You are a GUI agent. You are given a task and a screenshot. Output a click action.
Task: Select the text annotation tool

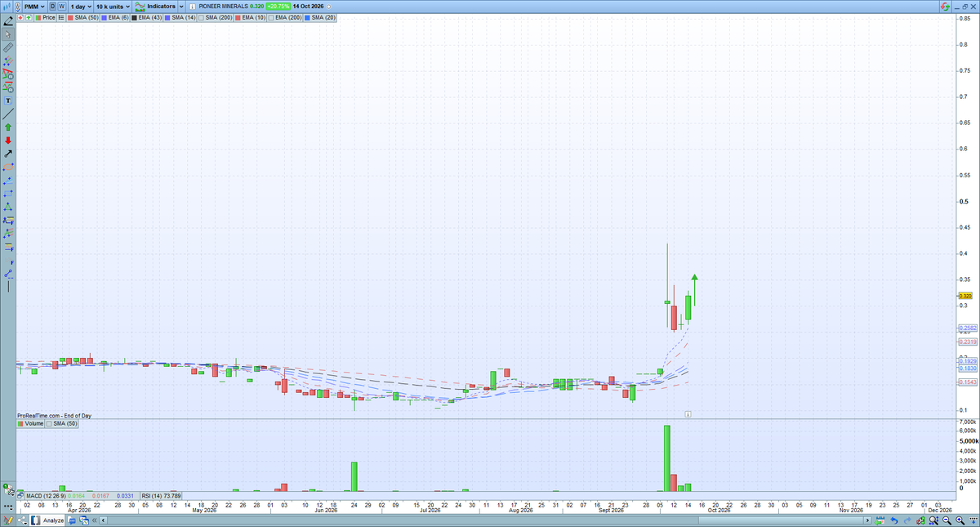[x=8, y=100]
